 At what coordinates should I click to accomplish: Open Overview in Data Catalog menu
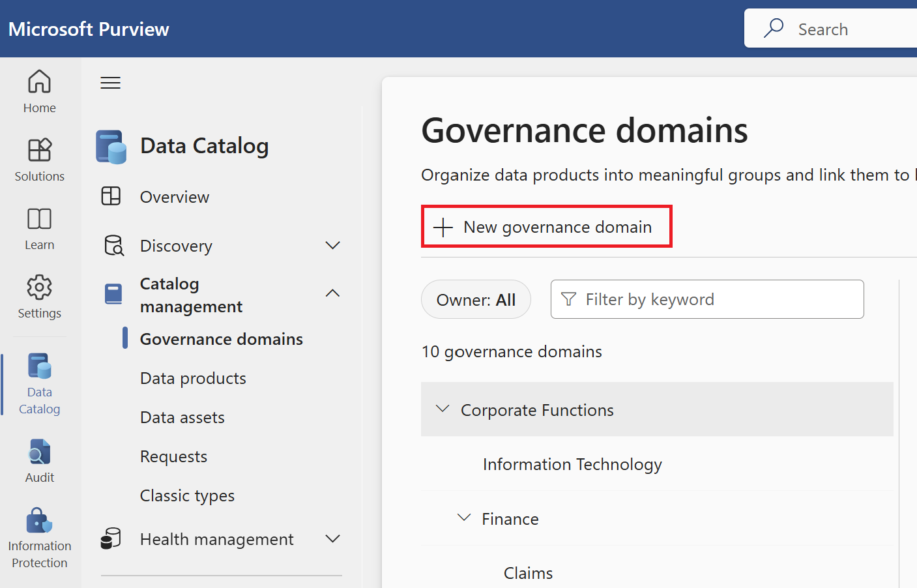[x=175, y=197]
